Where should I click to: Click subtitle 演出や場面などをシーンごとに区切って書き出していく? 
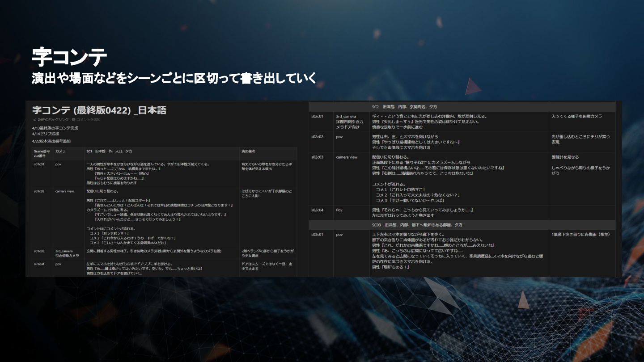click(x=174, y=78)
